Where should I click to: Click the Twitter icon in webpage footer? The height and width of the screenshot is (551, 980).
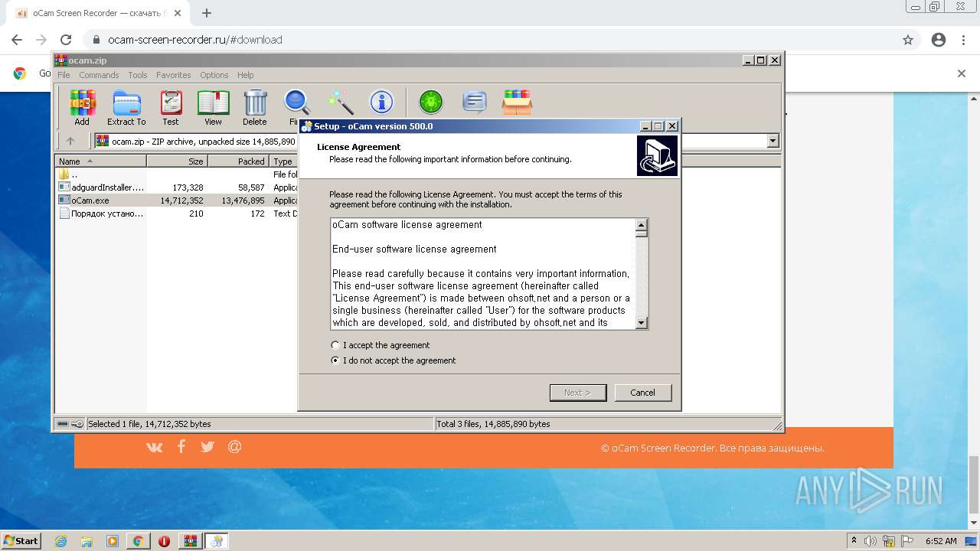coord(207,446)
